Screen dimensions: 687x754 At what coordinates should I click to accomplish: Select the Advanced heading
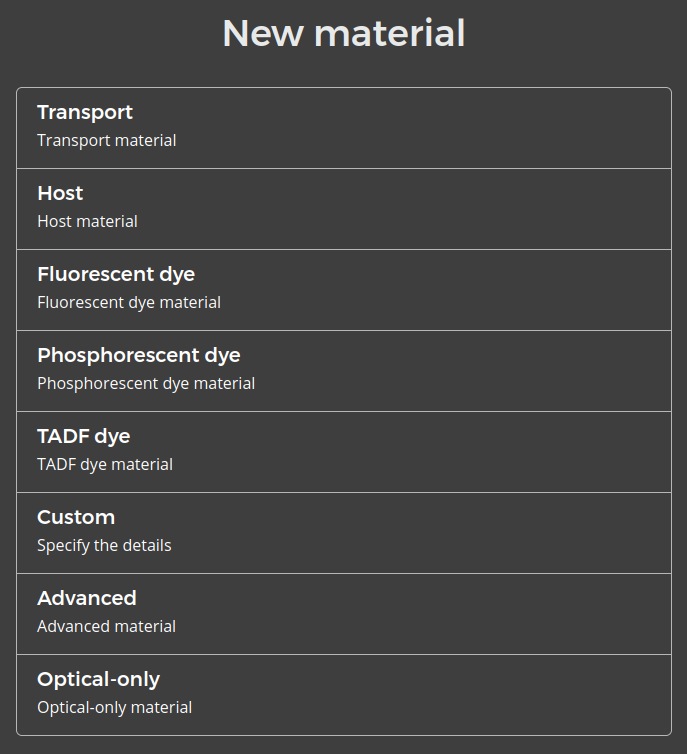point(87,598)
